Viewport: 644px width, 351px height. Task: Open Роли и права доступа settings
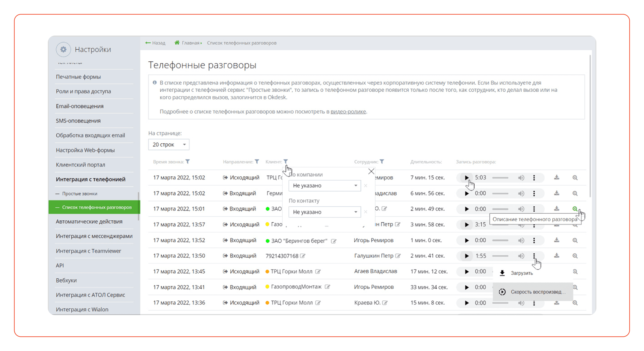pos(83,91)
